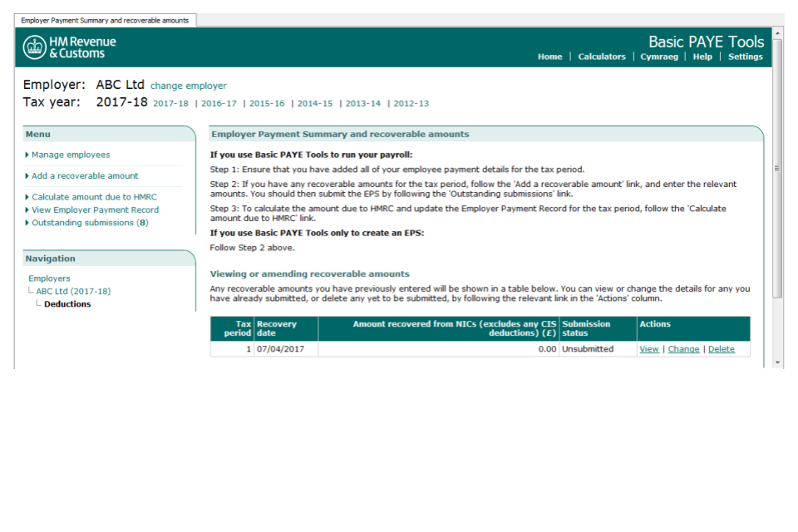Image resolution: width=798 pixels, height=532 pixels.
Task: Switch language using Cymraeg
Action: 659,57
